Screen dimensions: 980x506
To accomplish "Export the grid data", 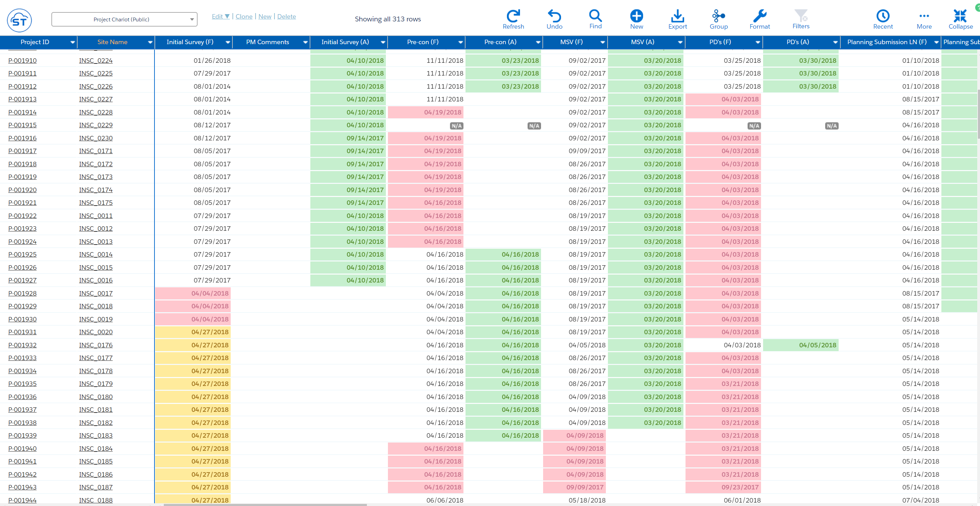I will tap(677, 19).
